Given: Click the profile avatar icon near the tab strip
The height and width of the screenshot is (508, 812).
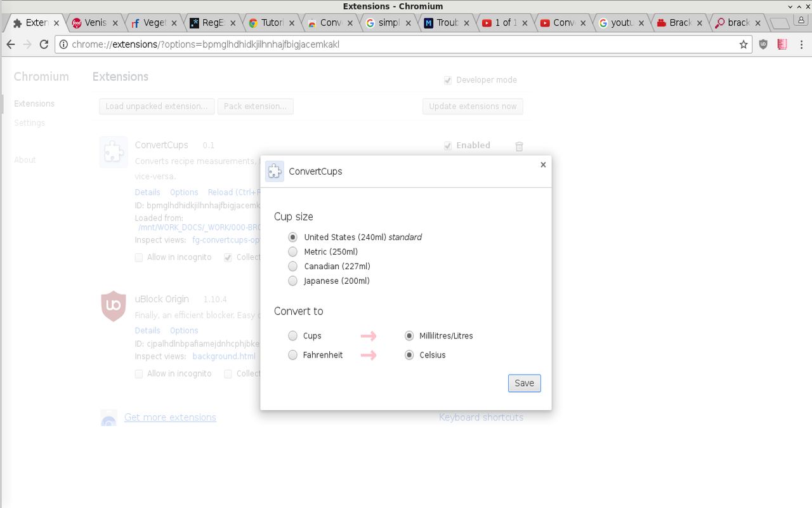Looking at the screenshot, I should click(x=801, y=20).
